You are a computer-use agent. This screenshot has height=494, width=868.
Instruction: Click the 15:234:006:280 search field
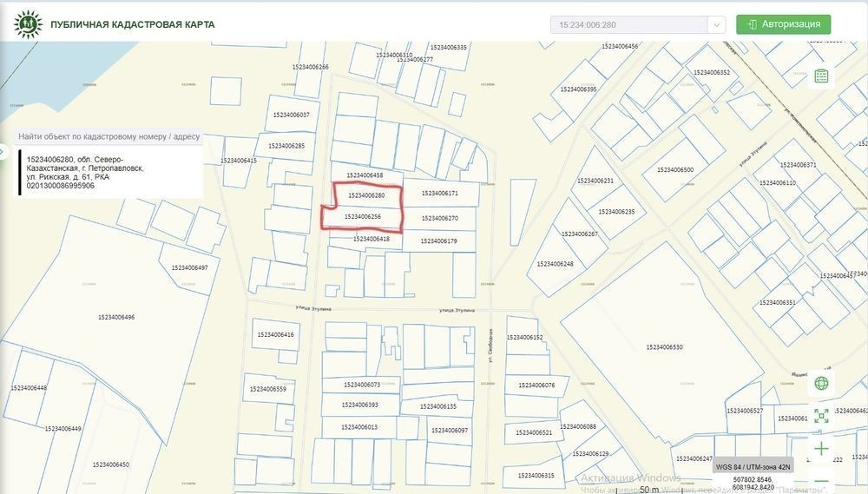click(628, 25)
